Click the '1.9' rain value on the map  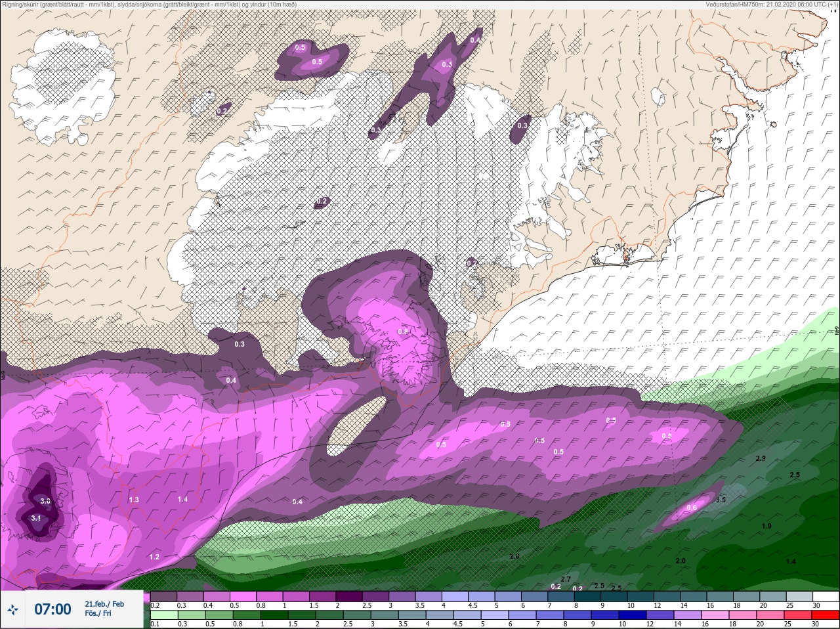(x=766, y=526)
